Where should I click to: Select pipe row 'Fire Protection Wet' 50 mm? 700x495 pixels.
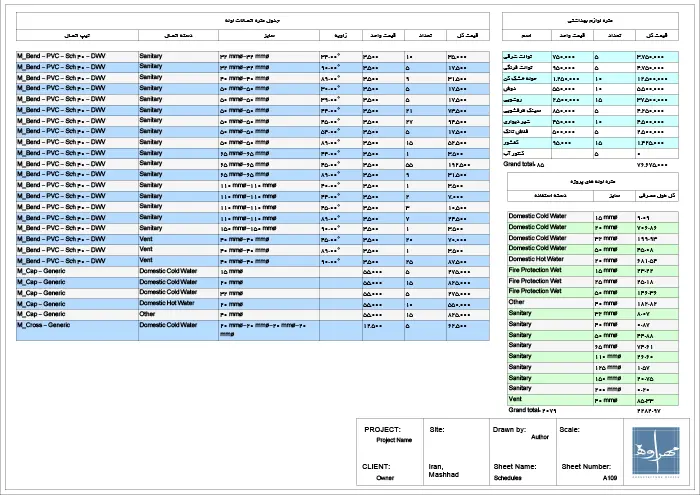(593, 292)
